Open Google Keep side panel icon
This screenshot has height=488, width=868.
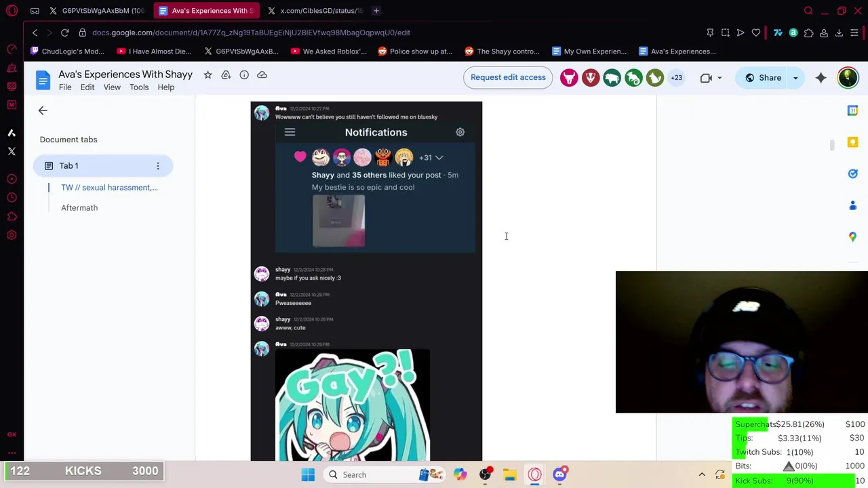(852, 142)
